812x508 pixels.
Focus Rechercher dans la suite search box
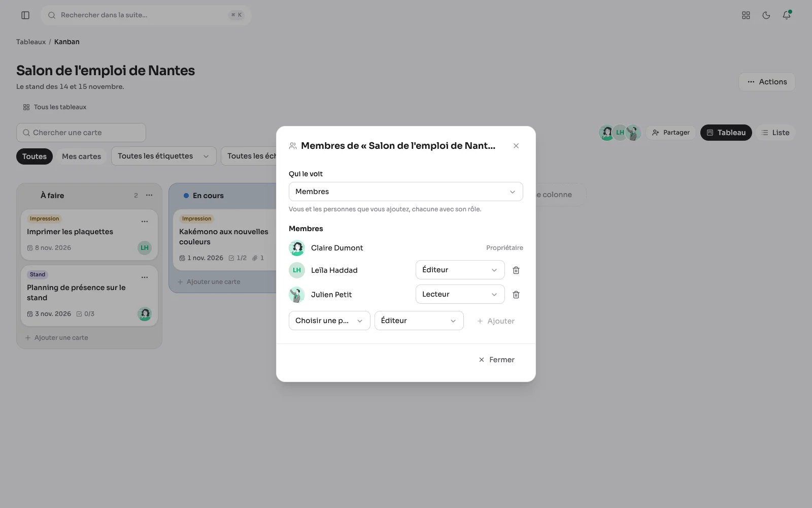pyautogui.click(x=146, y=15)
